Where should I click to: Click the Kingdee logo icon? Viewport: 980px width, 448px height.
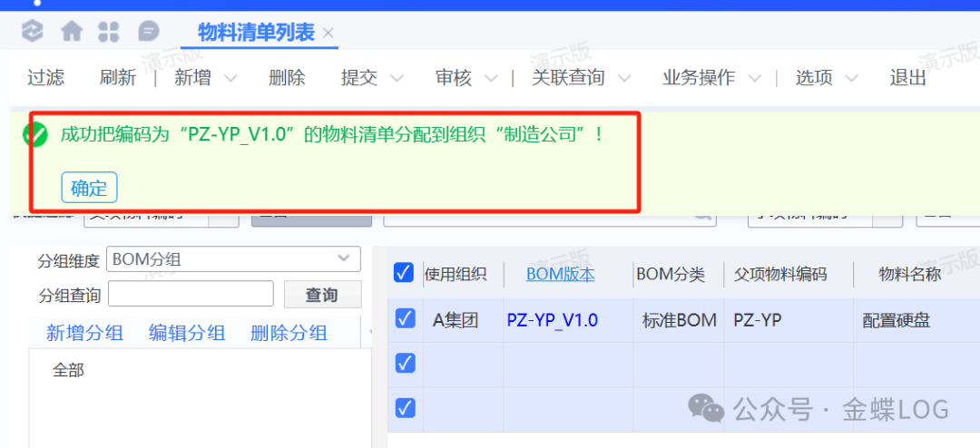[33, 32]
